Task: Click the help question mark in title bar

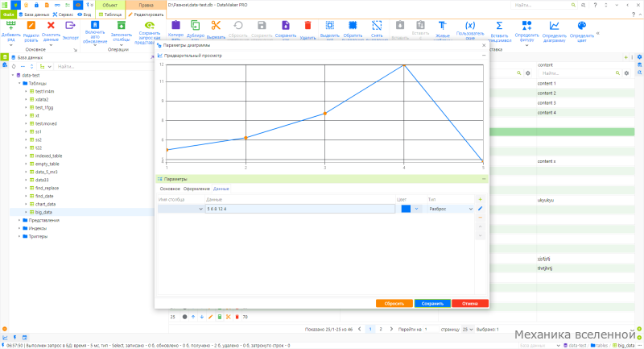Action: point(595,5)
